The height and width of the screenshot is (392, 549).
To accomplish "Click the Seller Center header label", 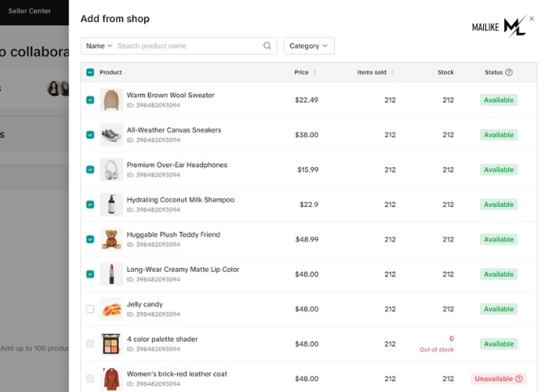I will (x=30, y=11).
